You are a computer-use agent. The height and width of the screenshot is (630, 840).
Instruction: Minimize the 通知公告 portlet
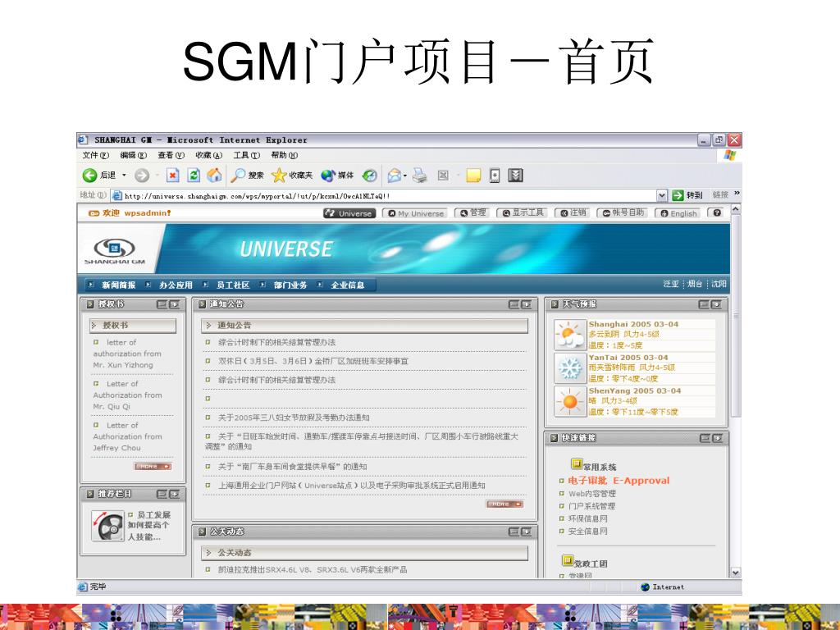pos(514,304)
